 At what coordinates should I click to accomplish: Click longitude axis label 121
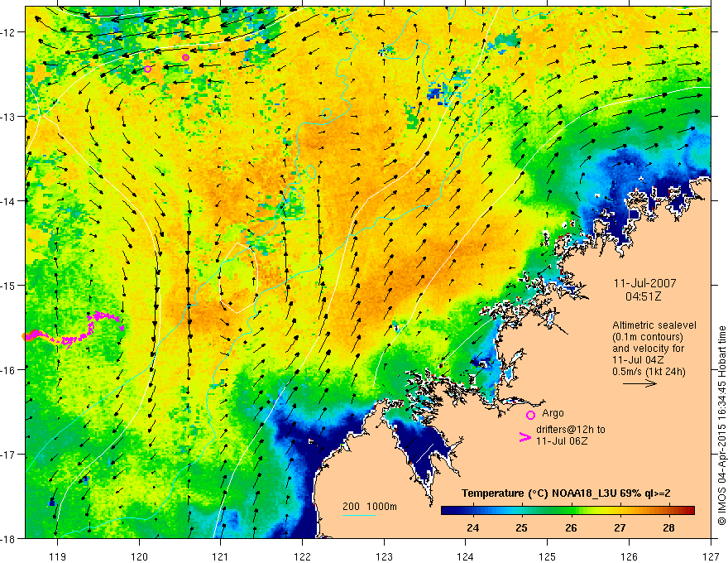click(x=221, y=556)
